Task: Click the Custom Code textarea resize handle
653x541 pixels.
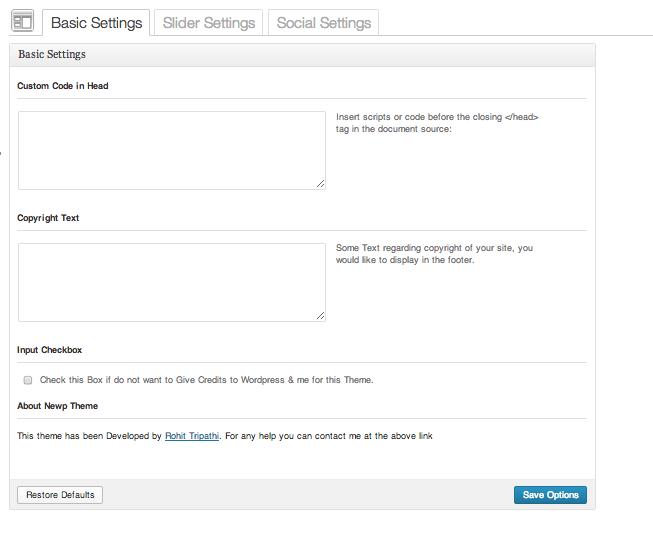Action: point(320,184)
